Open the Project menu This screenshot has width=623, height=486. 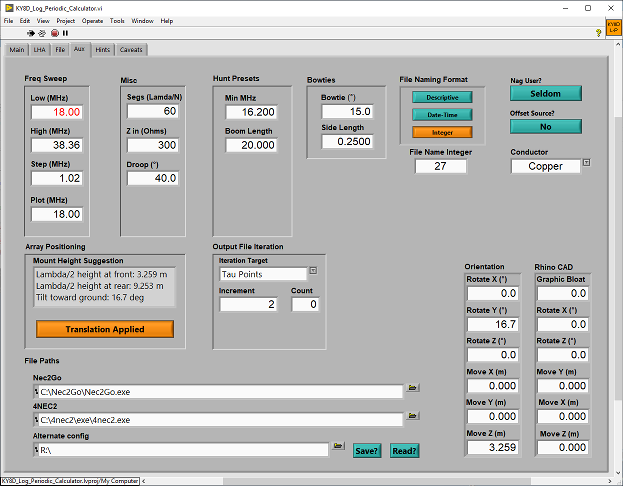click(x=66, y=21)
